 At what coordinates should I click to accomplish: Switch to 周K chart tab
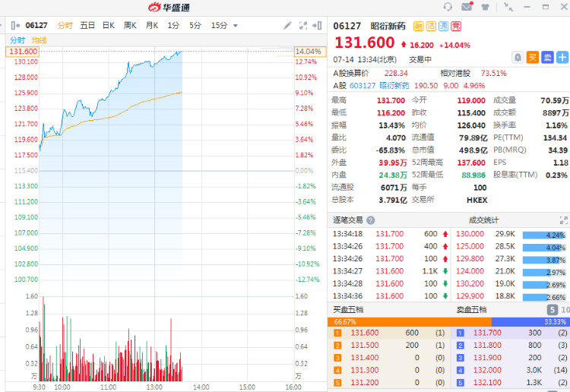coord(130,25)
